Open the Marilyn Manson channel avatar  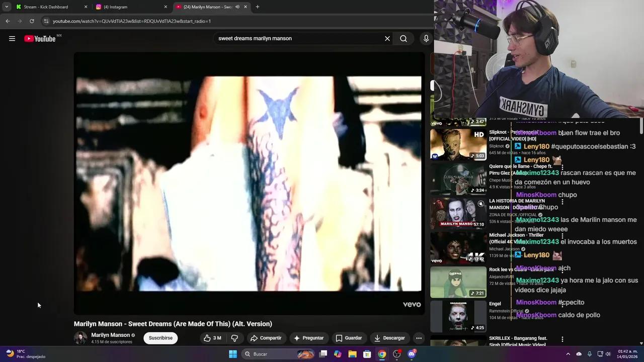pos(80,338)
